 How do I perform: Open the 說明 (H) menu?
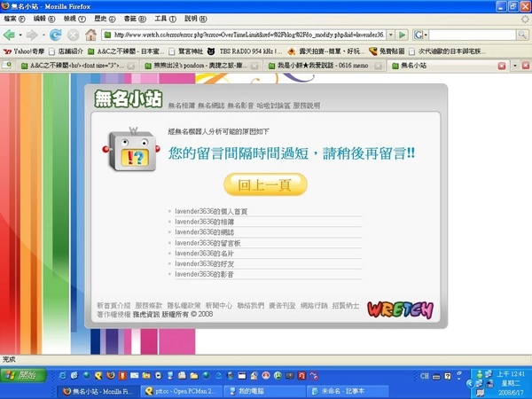point(195,19)
